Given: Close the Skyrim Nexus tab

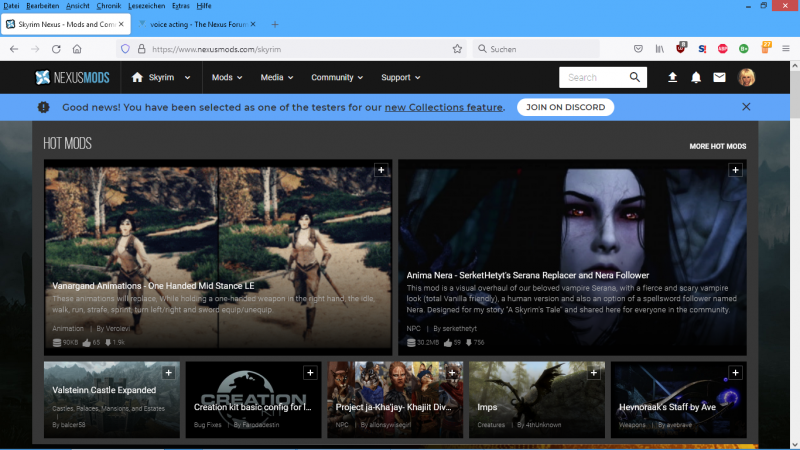Looking at the screenshot, I should click(x=121, y=24).
